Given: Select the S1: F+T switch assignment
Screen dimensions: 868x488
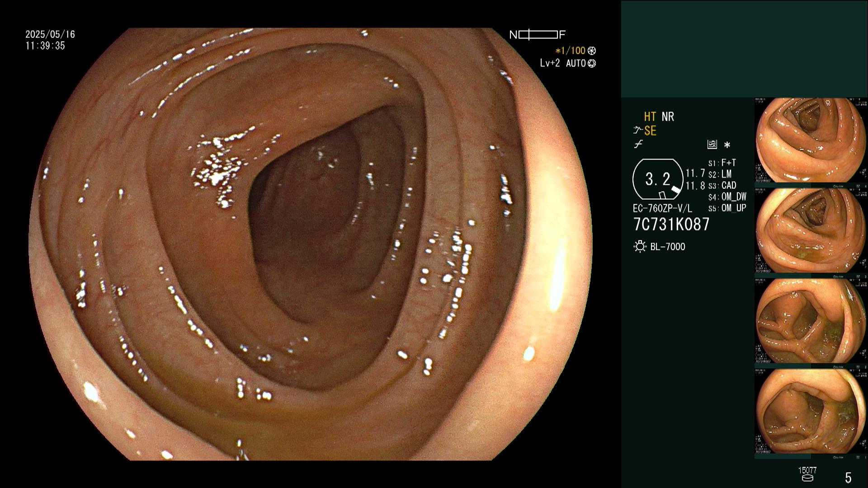Looking at the screenshot, I should coord(722,163).
